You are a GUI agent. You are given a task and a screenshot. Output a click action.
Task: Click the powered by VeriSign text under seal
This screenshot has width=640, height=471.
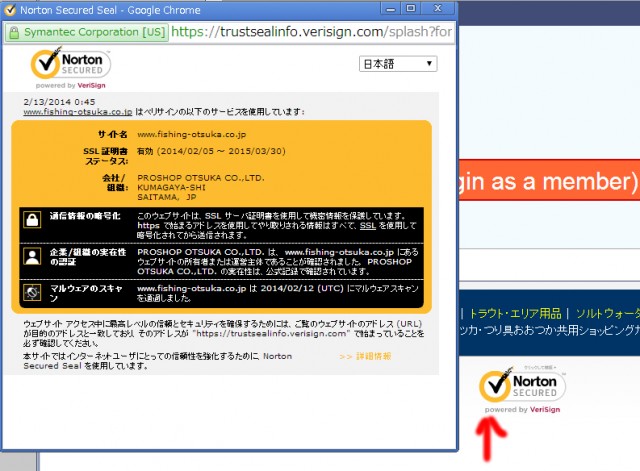pyautogui.click(x=519, y=410)
